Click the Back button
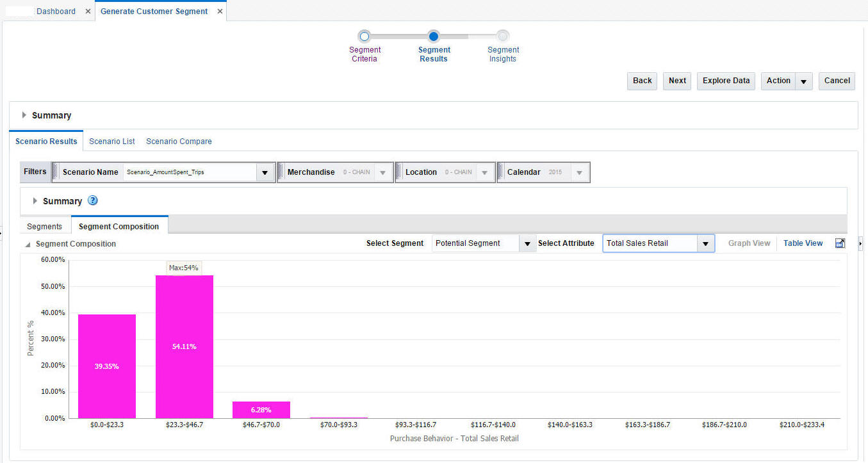 click(642, 81)
